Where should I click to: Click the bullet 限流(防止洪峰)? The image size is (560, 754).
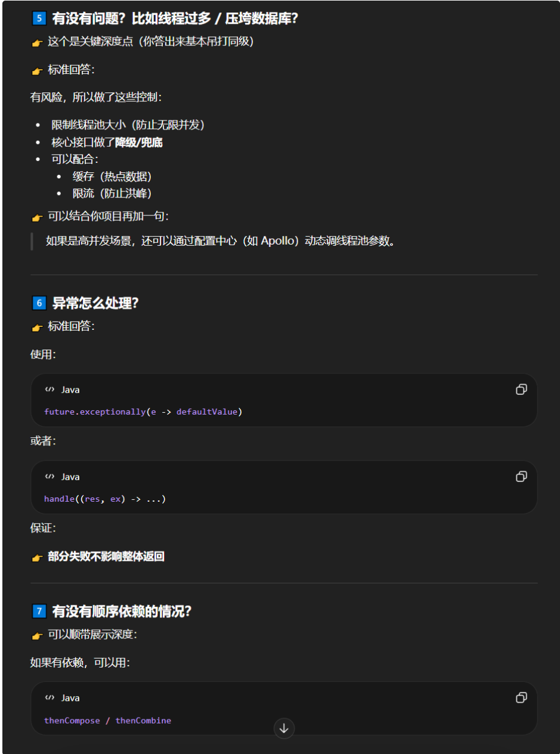pos(112,193)
